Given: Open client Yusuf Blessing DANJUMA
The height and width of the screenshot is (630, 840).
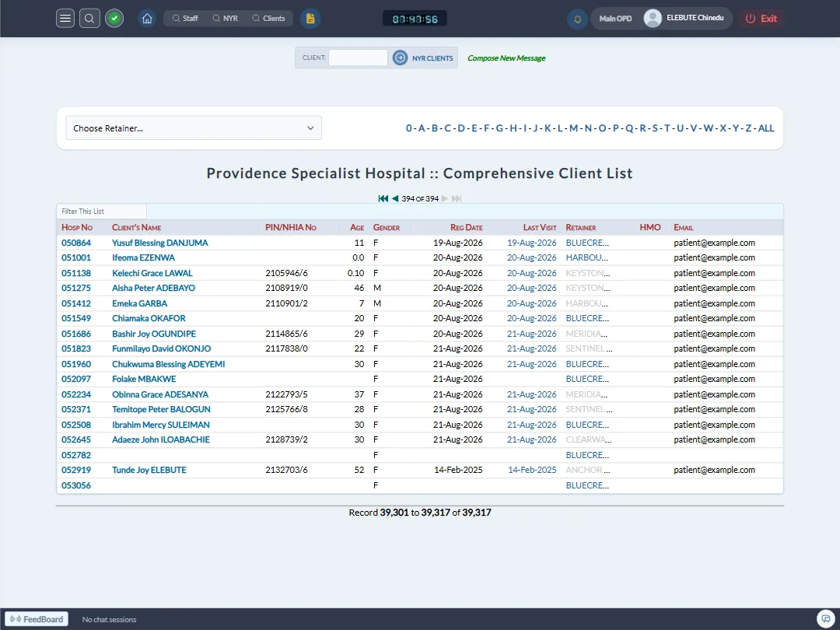Looking at the screenshot, I should (159, 243).
